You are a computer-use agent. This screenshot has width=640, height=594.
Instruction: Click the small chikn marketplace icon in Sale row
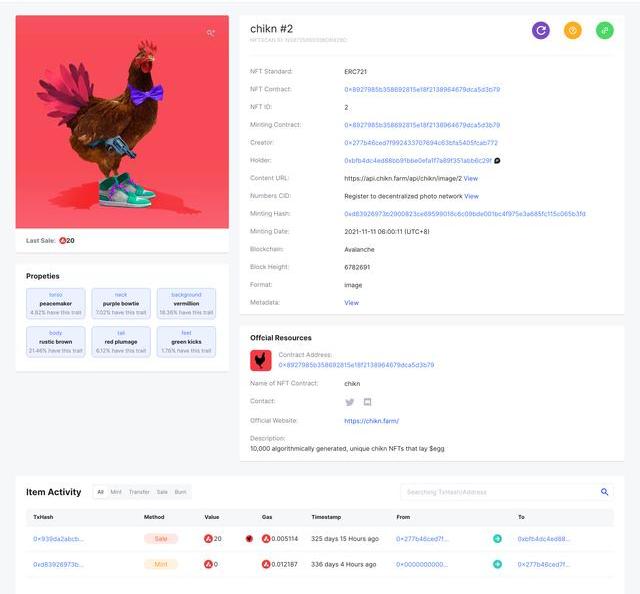249,538
